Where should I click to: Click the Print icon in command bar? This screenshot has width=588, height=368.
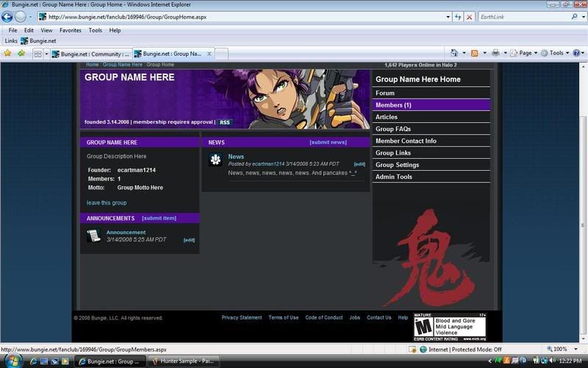pyautogui.click(x=495, y=53)
